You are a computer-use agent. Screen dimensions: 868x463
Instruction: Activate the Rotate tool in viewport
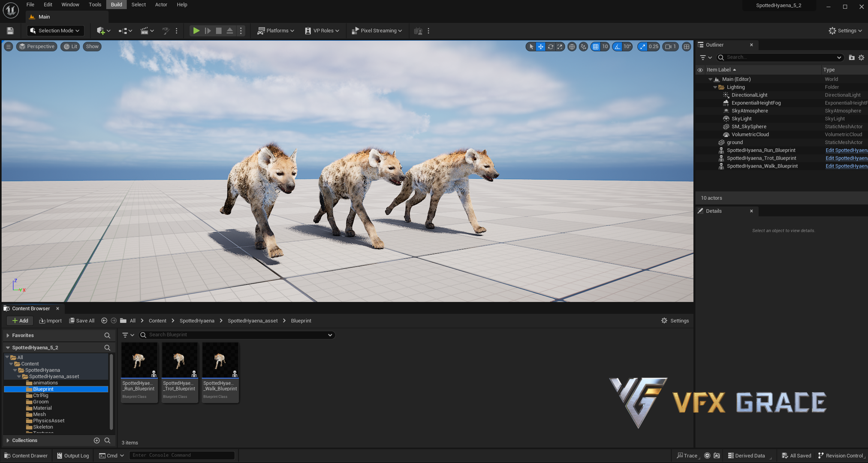coord(550,46)
